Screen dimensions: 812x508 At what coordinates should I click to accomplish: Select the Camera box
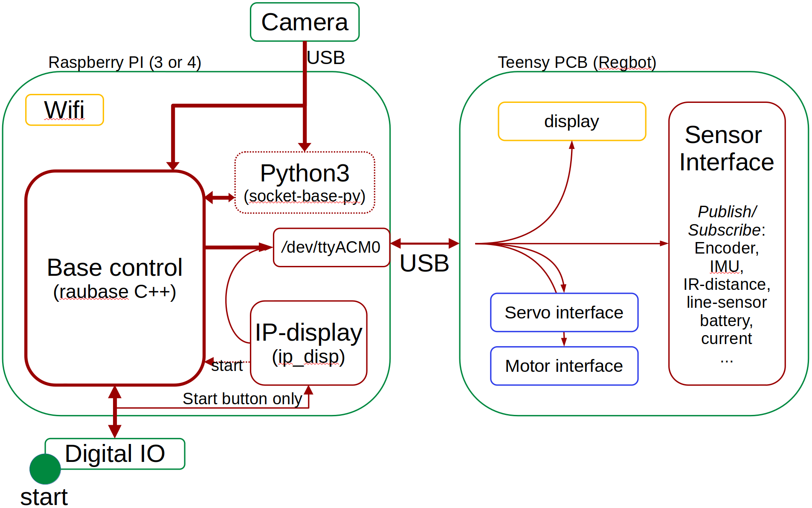point(304,22)
